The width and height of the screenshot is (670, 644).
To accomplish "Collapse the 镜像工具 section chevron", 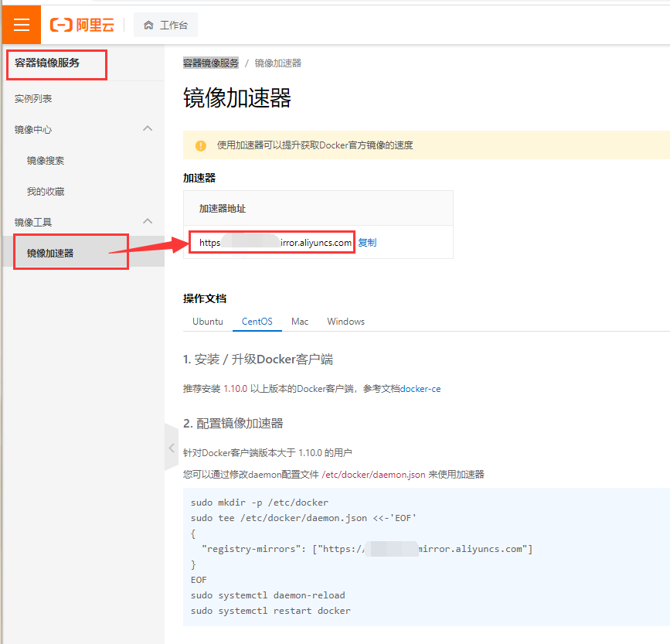I will 148,221.
